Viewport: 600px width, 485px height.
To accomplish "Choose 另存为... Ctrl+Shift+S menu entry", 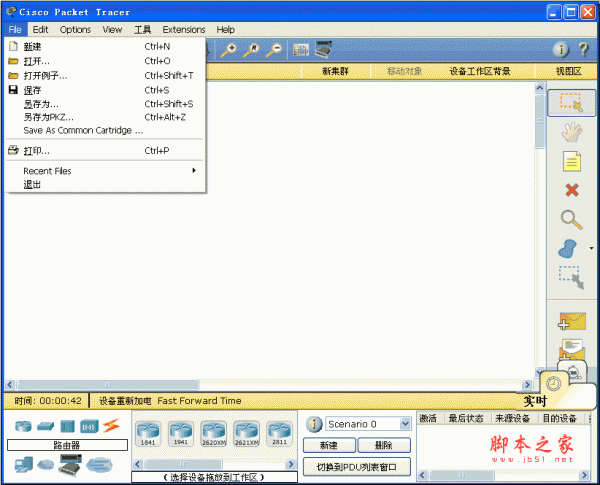I will point(105,104).
